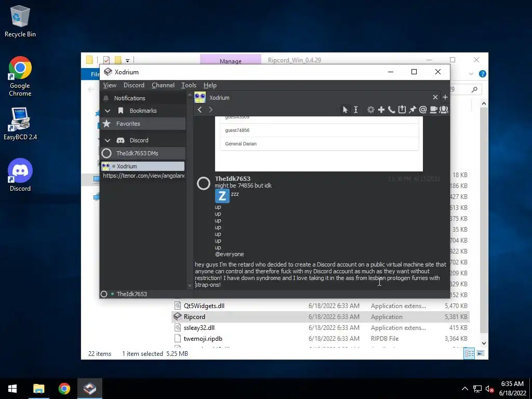Click the blue Z zzz emoji image
532x399 pixels.
point(222,196)
